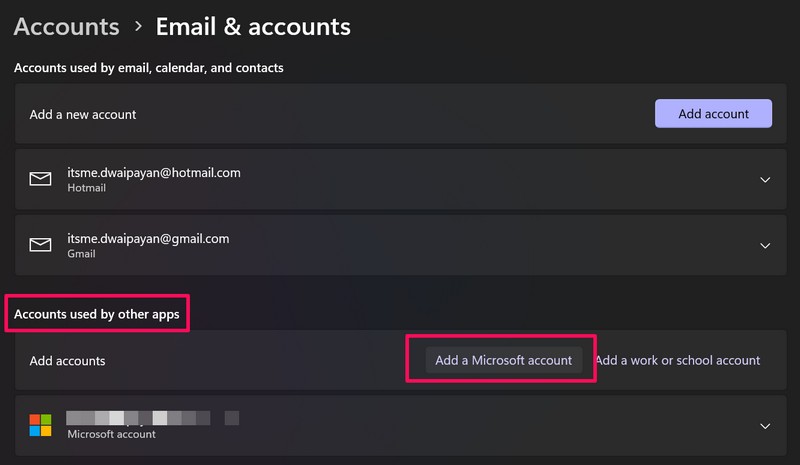Click the 'Email & accounts' page title

pyautogui.click(x=253, y=27)
